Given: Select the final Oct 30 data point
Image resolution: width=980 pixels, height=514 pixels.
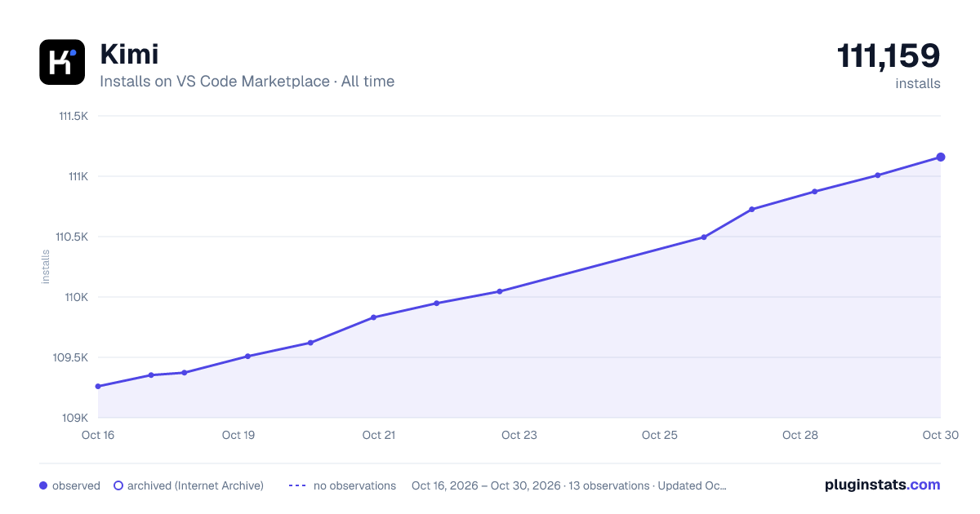Looking at the screenshot, I should (x=941, y=157).
